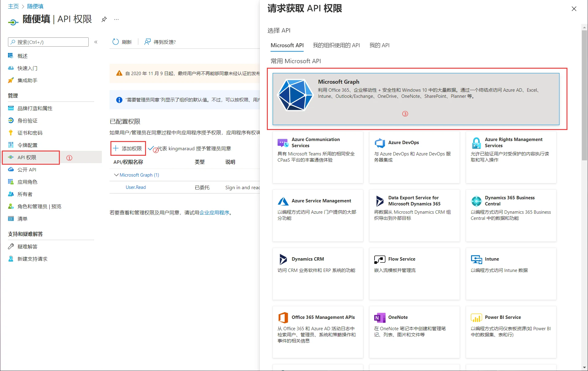
Task: Select the OneNote API icon
Action: 380,318
